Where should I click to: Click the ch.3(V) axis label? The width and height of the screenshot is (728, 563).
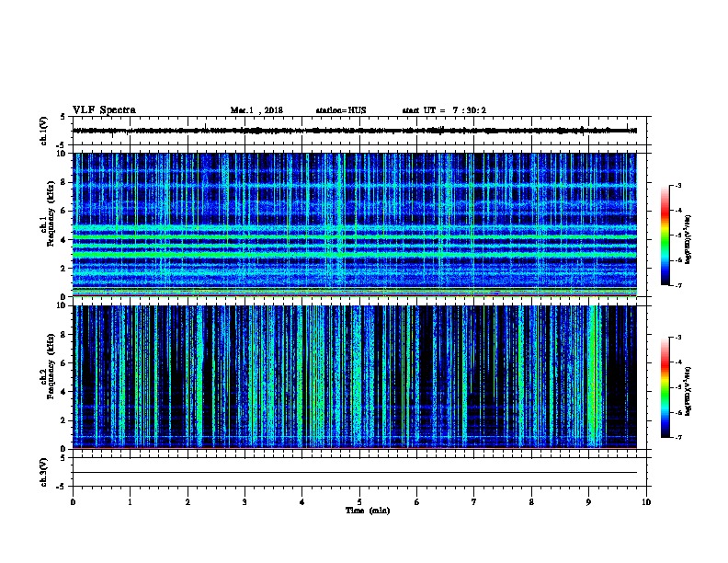click(x=44, y=472)
